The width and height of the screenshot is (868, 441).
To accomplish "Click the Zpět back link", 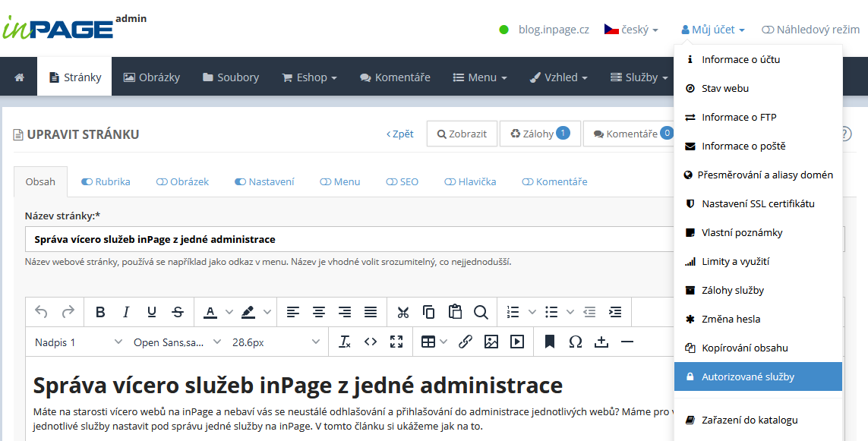I will click(400, 134).
